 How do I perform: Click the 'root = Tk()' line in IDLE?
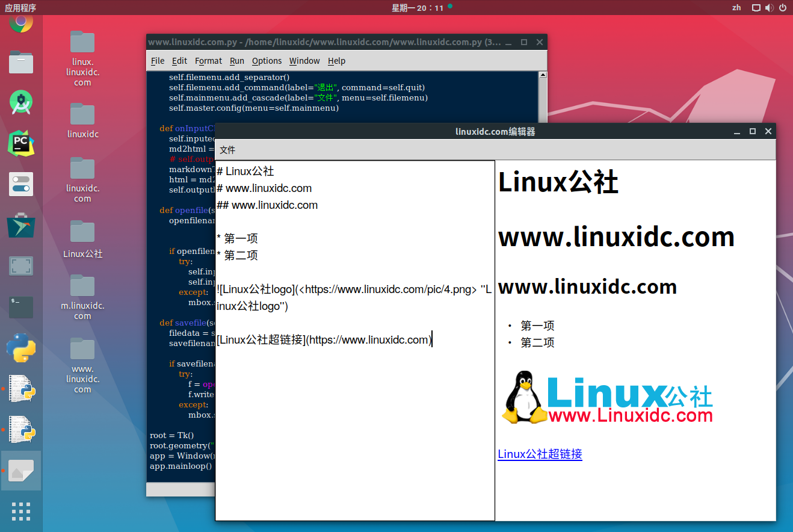(x=171, y=435)
